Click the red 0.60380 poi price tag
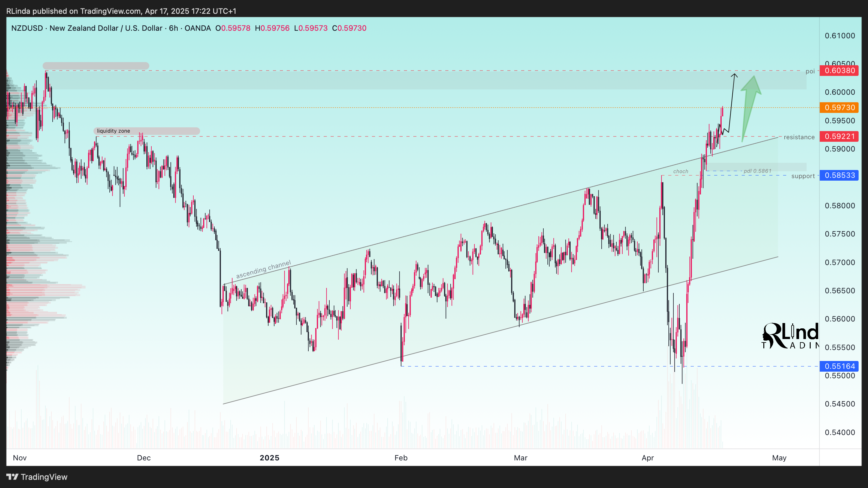The image size is (868, 488). (839, 71)
